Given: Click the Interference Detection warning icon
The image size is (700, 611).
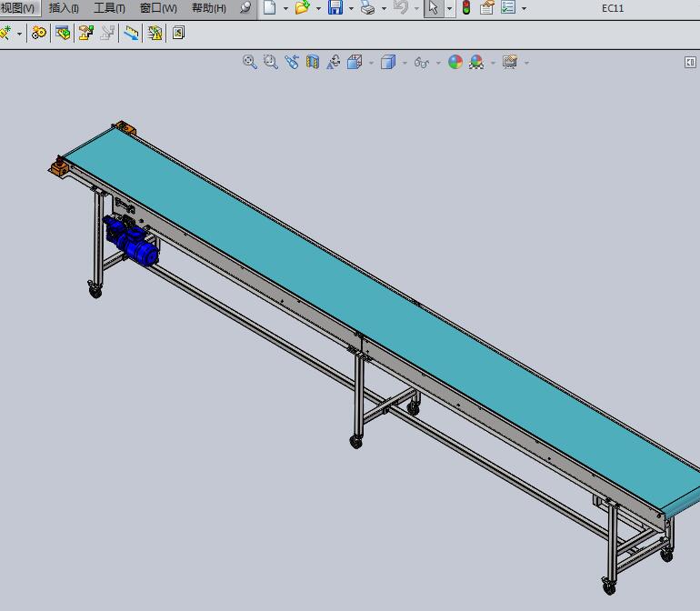Looking at the screenshot, I should click(155, 33).
